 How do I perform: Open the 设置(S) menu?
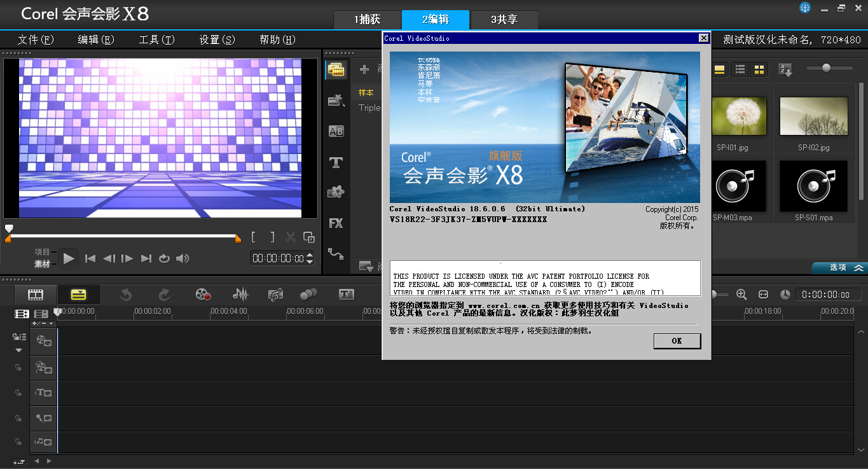point(217,39)
